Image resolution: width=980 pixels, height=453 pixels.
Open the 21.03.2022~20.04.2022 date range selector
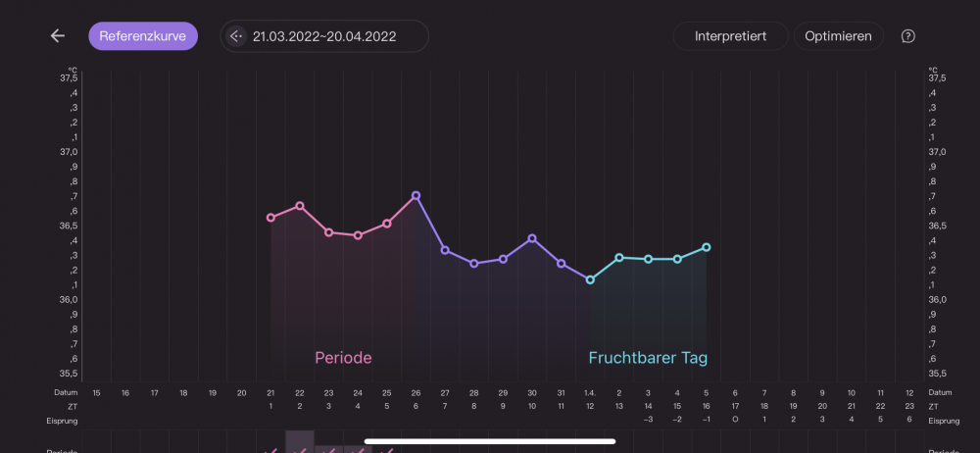tap(324, 36)
